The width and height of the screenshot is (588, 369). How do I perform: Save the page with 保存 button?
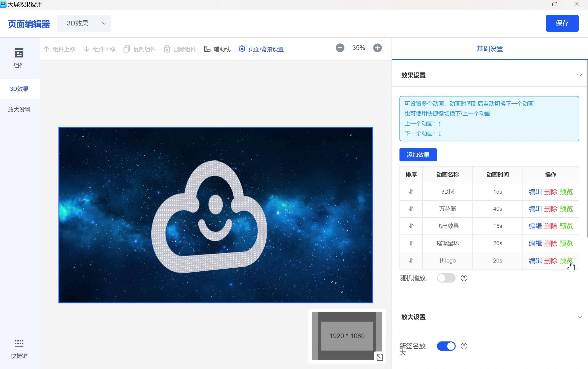562,23
